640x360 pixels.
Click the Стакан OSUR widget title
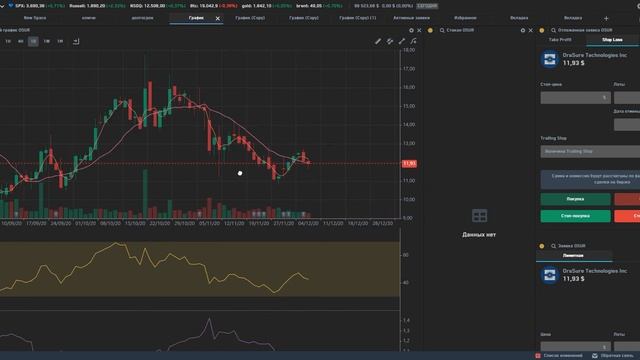(x=460, y=30)
